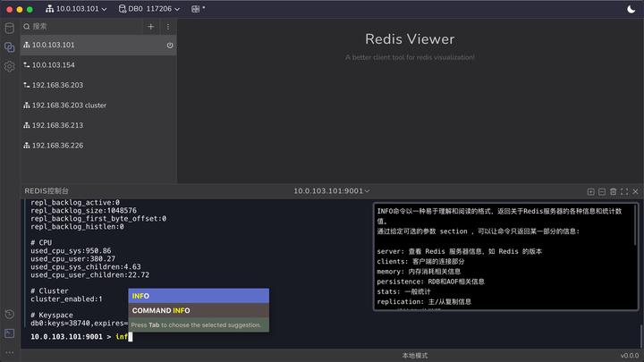
Task: Select the 192.168.36.213 connection
Action: click(x=98, y=125)
